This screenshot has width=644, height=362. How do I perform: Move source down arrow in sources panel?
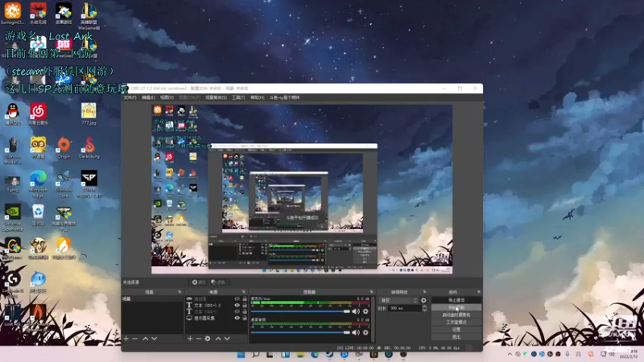[227, 339]
